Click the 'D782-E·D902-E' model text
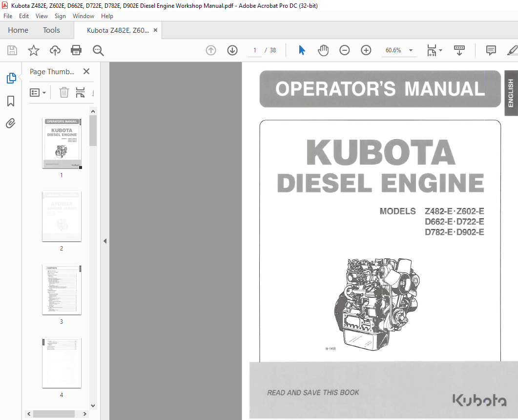Viewport: 518px width, 420px height. [x=454, y=232]
